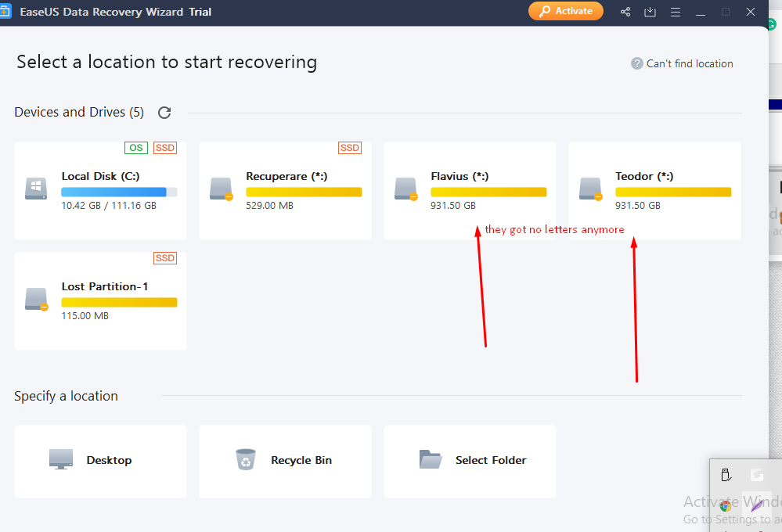The image size is (782, 532).
Task: Click the Activate button
Action: pos(565,11)
